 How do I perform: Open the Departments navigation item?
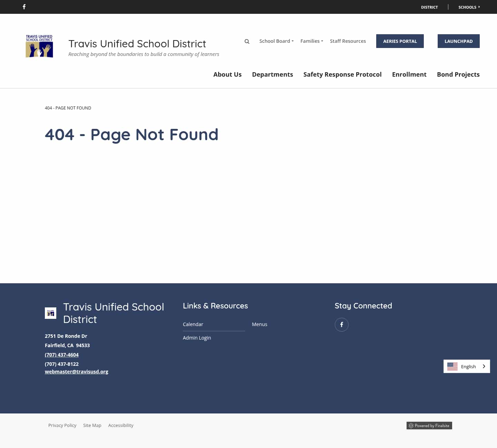click(x=272, y=74)
